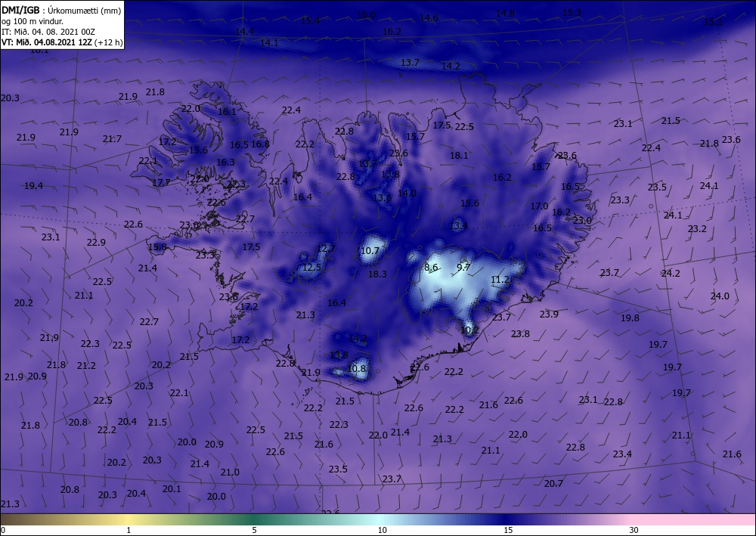Click the map value 10.7
Screen dimensions: 756x536
pos(370,251)
